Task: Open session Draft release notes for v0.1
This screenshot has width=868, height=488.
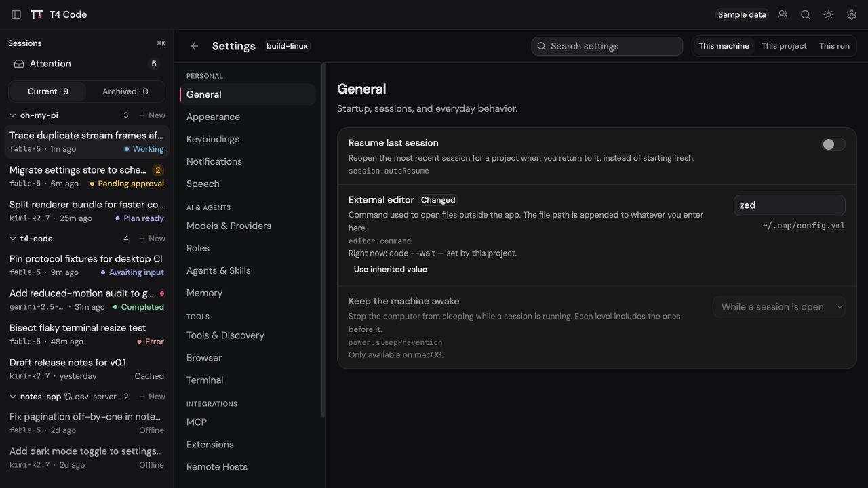Action: (x=86, y=369)
